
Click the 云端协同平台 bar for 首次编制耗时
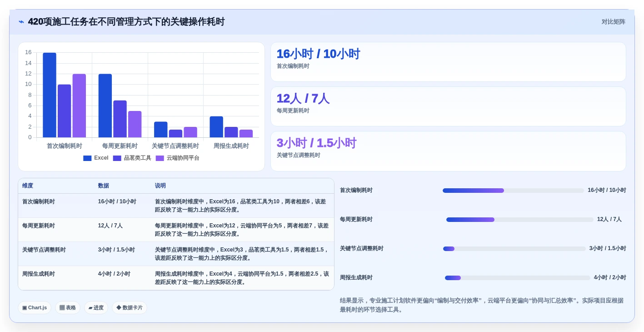[x=79, y=106]
